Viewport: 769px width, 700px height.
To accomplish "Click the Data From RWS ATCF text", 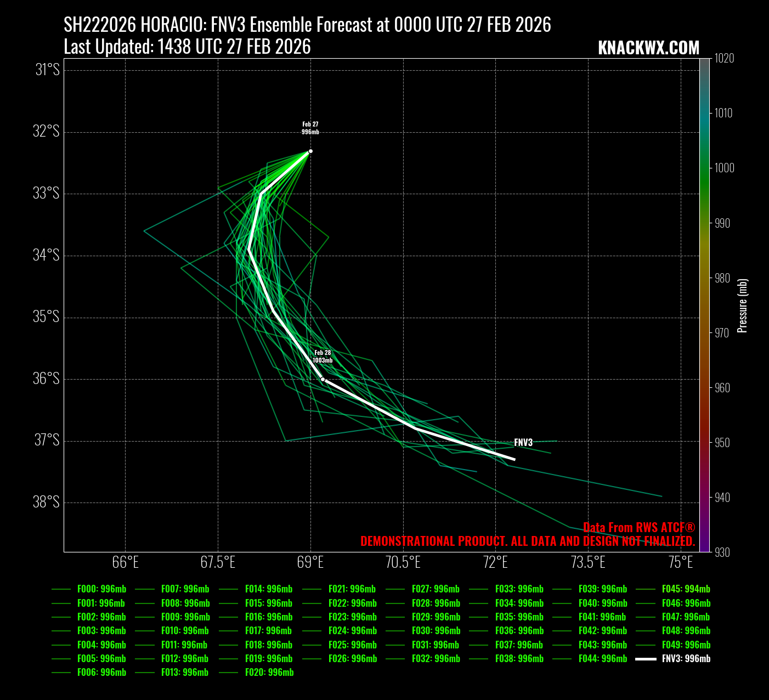I will click(x=638, y=528).
